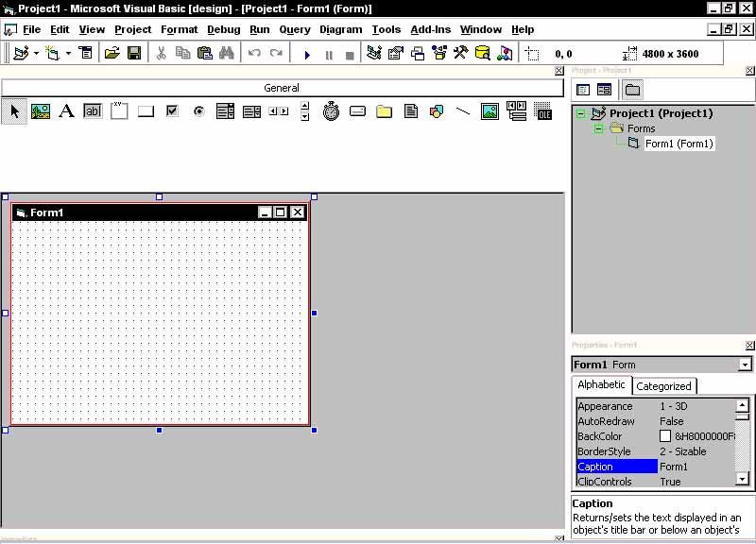Choose the OLE container tool

pyautogui.click(x=542, y=111)
